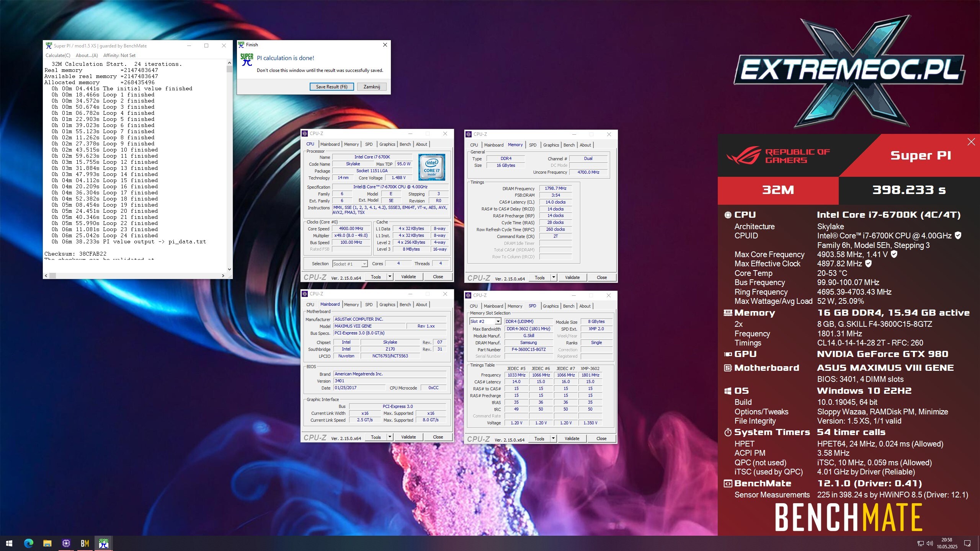Click the Save Result (F6) button
The width and height of the screenshot is (980, 551).
click(x=332, y=87)
